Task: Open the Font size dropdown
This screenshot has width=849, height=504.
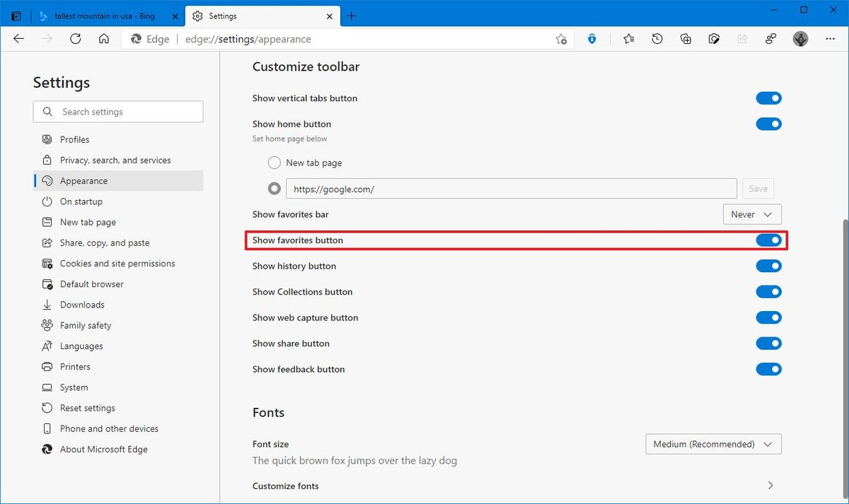Action: tap(712, 444)
